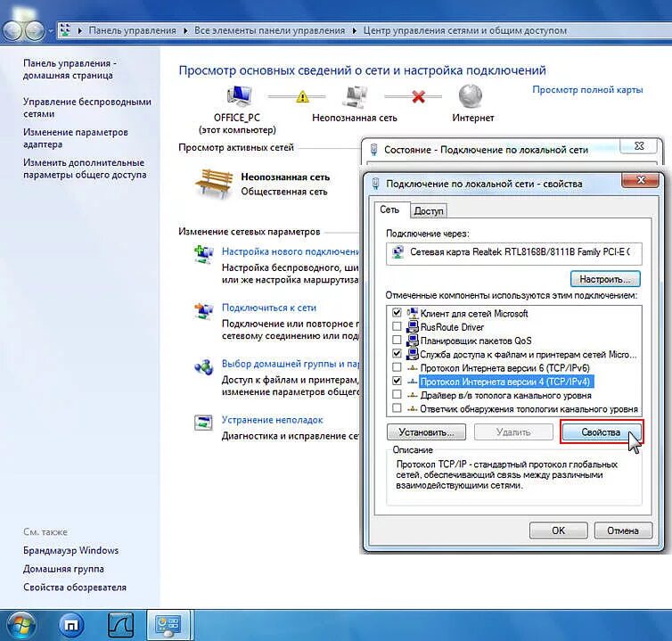Click the TCP/IPv6 protocol icon
Screen dimensions: 672x641
[x=413, y=368]
